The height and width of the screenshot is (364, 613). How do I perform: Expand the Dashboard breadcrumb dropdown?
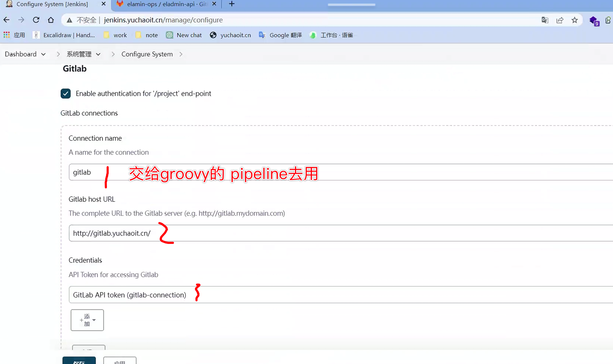tap(43, 54)
